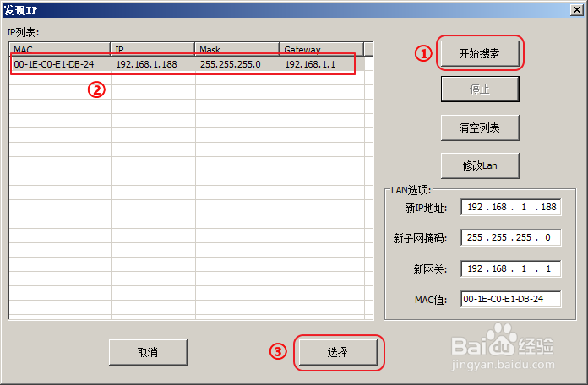Focus the 新网关 input field
The image size is (588, 385).
(511, 268)
